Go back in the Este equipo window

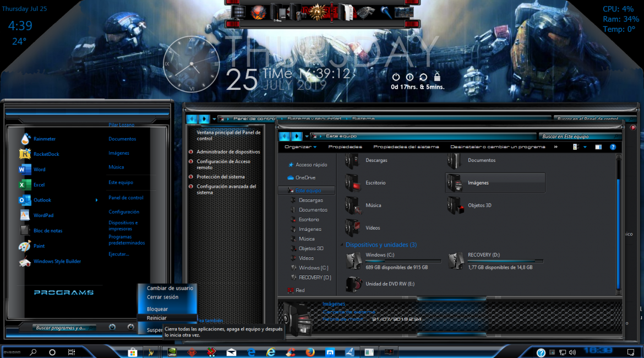[284, 136]
